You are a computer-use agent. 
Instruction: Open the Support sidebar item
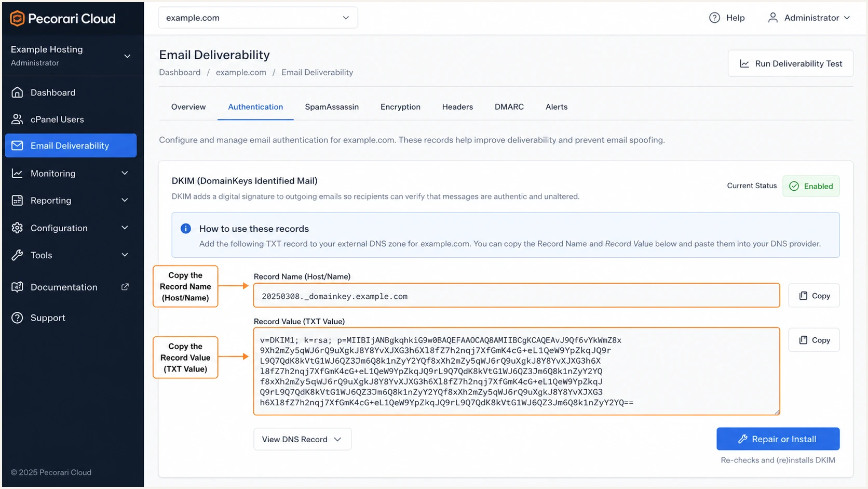pos(72,318)
